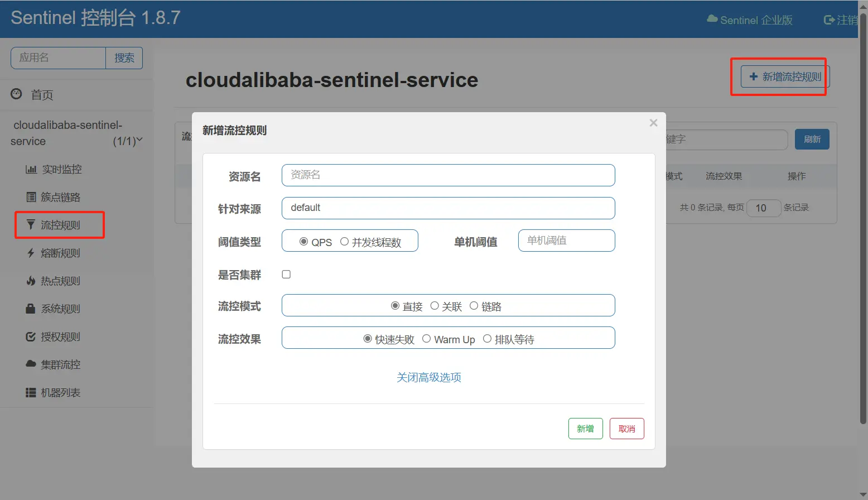868x500 pixels.
Task: Click the home dashboard icon beside 首页
Action: [x=16, y=94]
